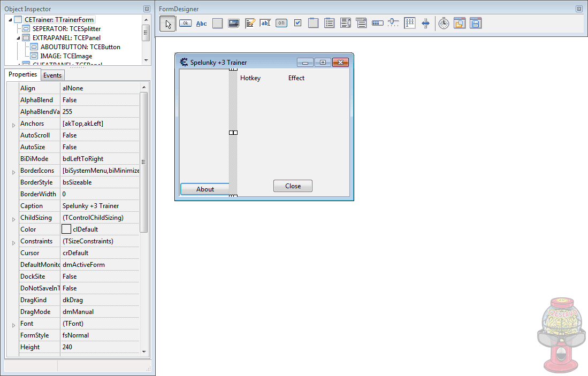This screenshot has height=376, width=588.
Task: Collapse the EXTRAPANEL: TCEPanel tree node
Action: coord(17,37)
